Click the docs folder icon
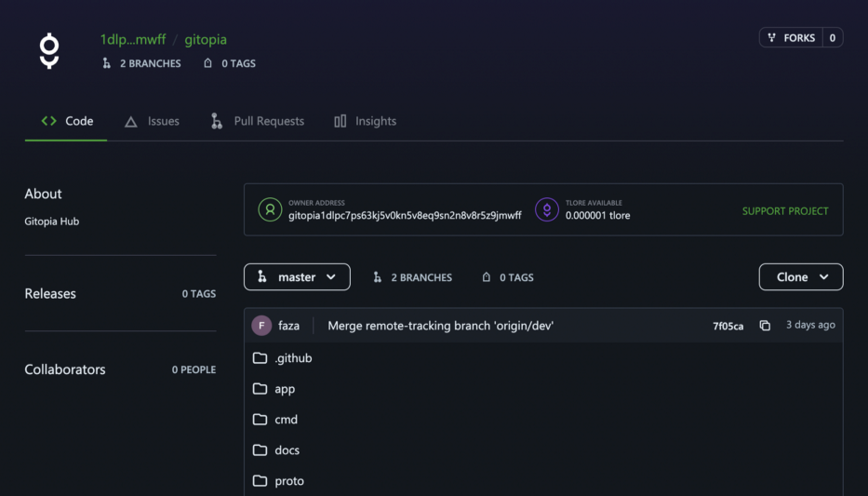The image size is (868, 496). click(x=260, y=450)
